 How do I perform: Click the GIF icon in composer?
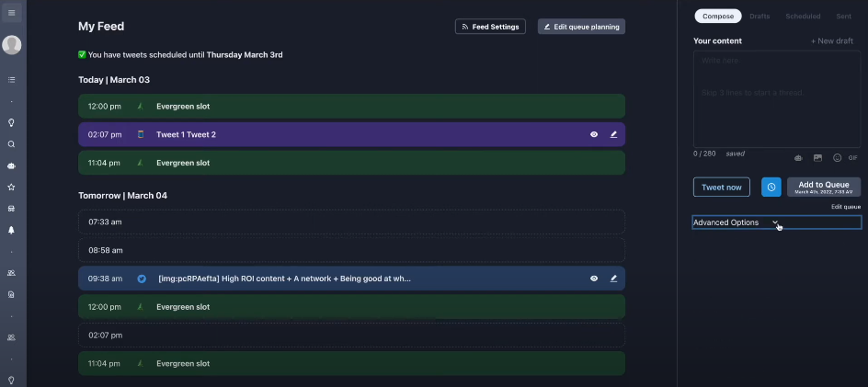click(x=853, y=158)
